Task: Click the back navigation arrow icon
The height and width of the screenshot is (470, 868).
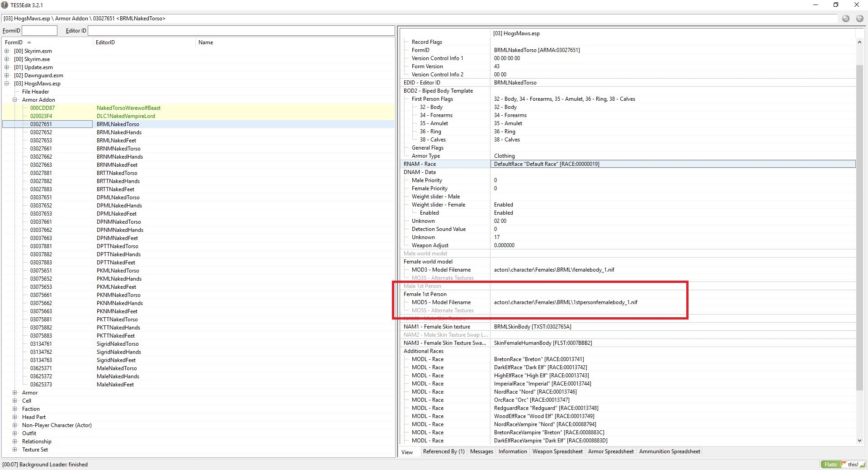Action: [846, 19]
